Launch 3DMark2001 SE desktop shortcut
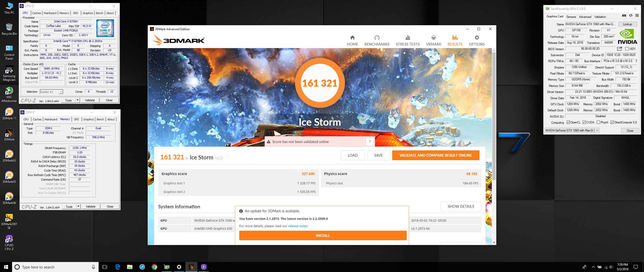 pyautogui.click(x=9, y=221)
